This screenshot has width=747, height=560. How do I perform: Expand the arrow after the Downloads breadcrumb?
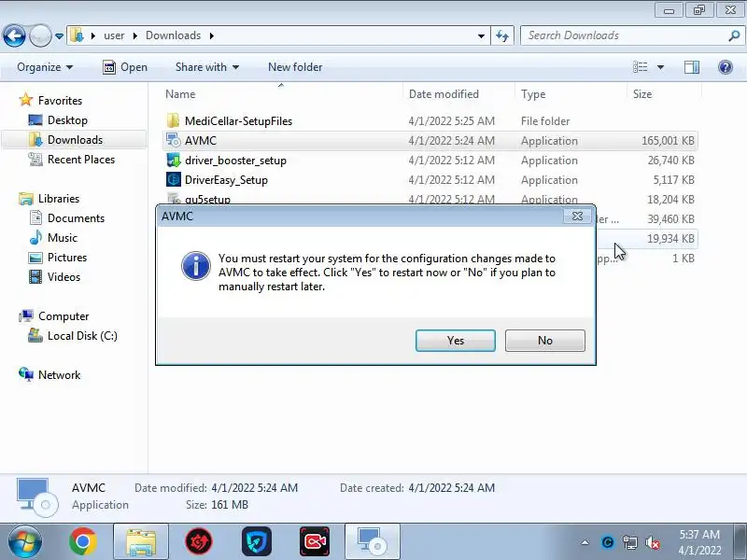(212, 35)
